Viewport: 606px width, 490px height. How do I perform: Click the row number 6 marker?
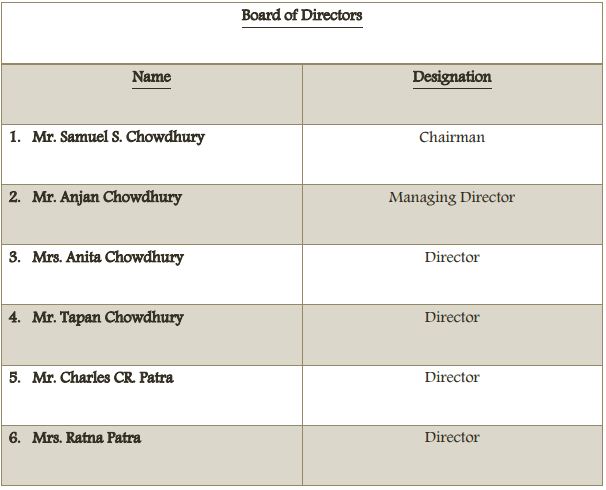(14, 437)
